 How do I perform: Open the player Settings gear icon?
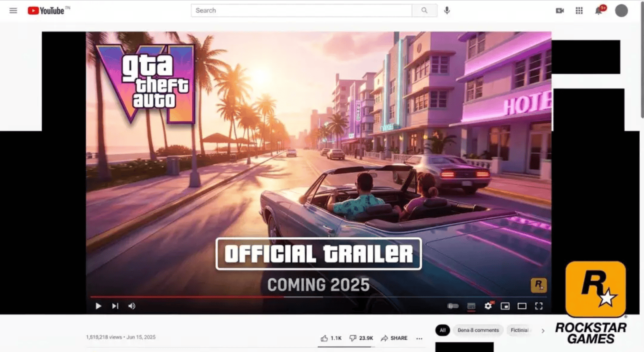coord(488,306)
